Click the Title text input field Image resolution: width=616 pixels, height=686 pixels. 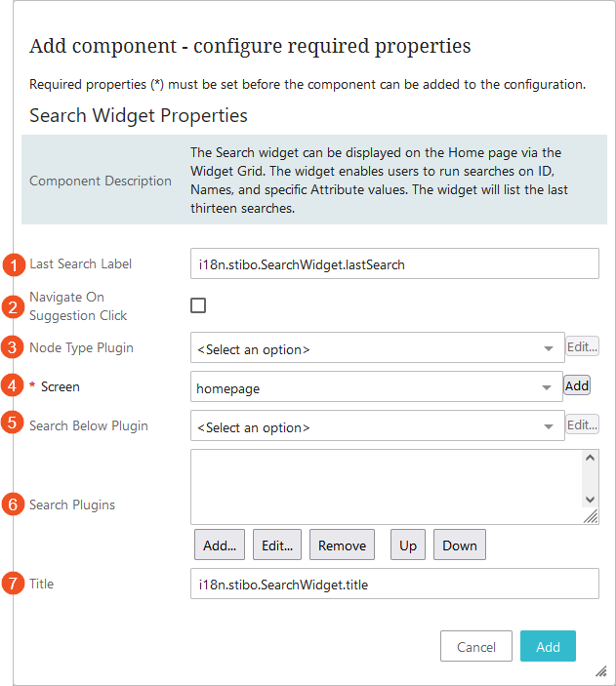(393, 584)
